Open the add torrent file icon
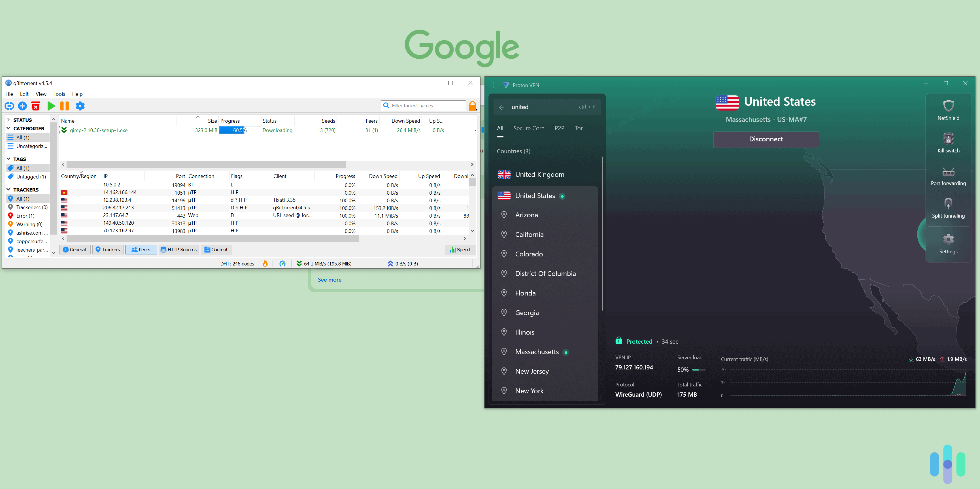The image size is (980, 489). pos(22,106)
